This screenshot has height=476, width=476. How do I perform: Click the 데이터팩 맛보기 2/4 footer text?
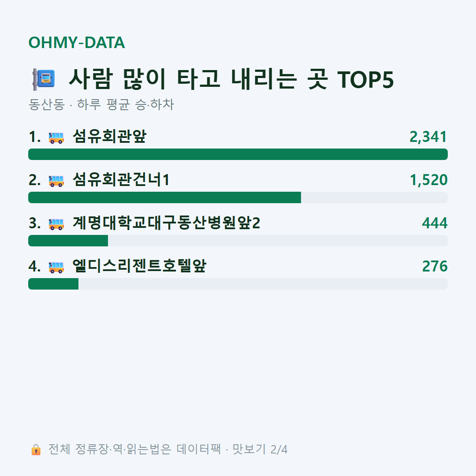(232, 449)
